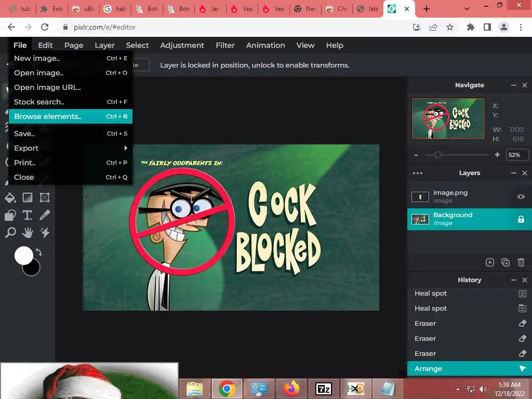Minimize the History panel
Viewport: 532px width, 399px height.
[514, 280]
